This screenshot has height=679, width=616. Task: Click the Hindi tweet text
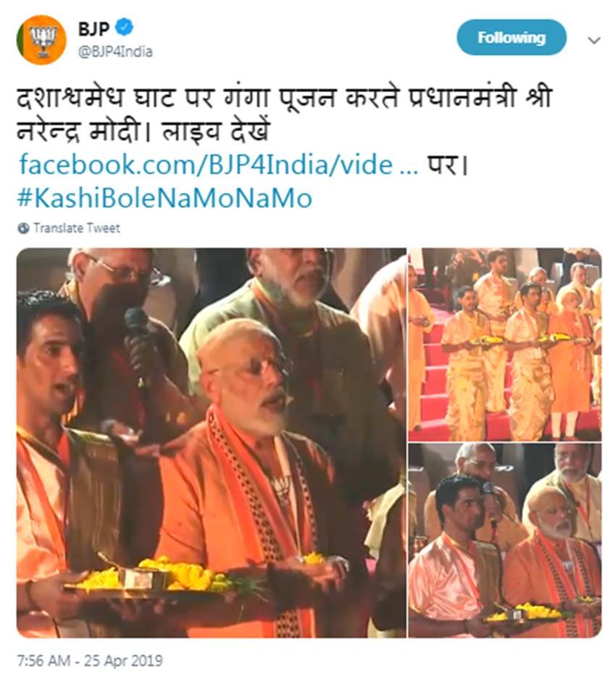tap(284, 114)
